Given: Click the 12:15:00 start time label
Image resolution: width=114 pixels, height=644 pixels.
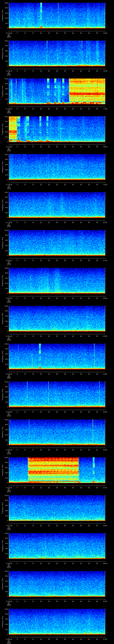Looking at the screenshot, I should pyautogui.click(x=9, y=71).
